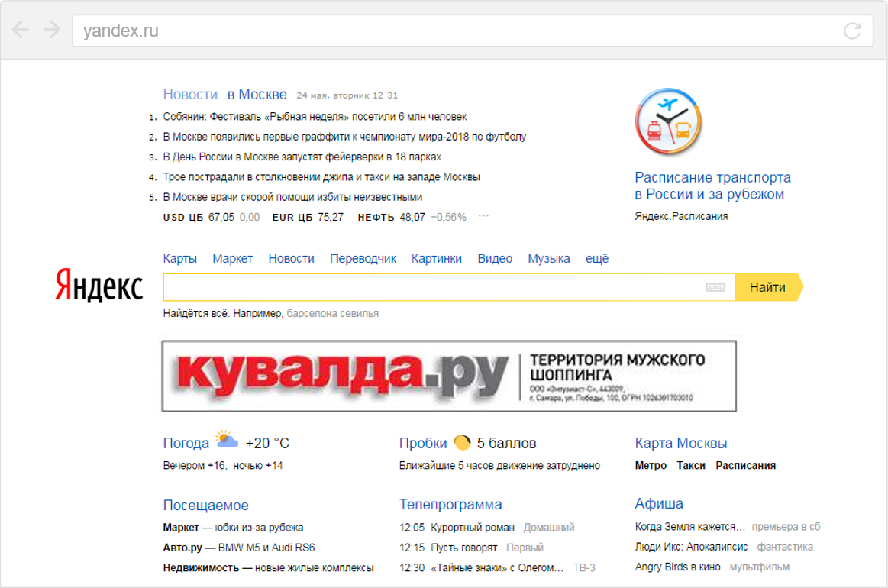This screenshot has width=888, height=588.
Task: Click Яндекс.Расписания caption
Action: click(681, 216)
